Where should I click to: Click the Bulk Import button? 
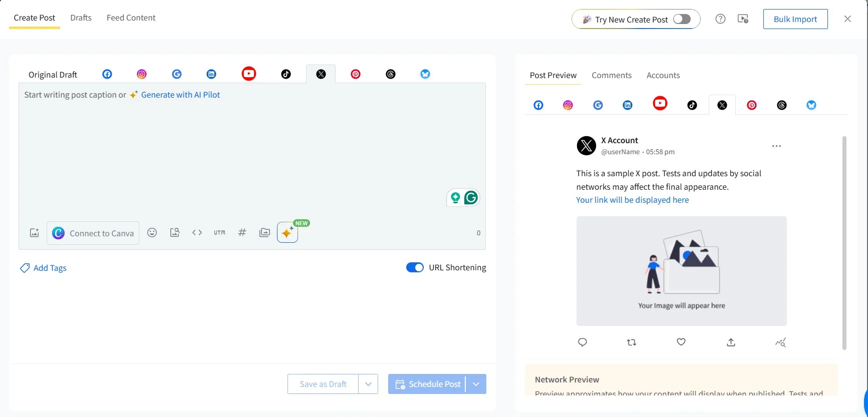click(795, 19)
